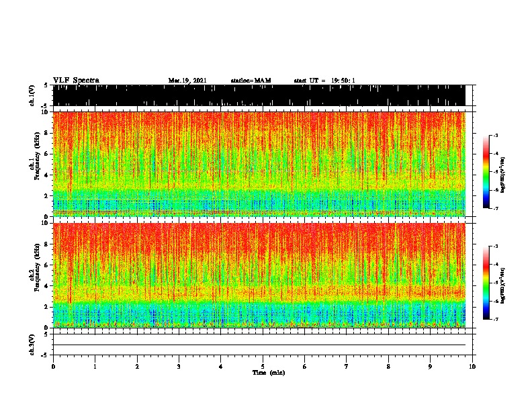This screenshot has width=532, height=411.
Task: Click the ch.1 frequency spectrogram panel
Action: pos(259,164)
